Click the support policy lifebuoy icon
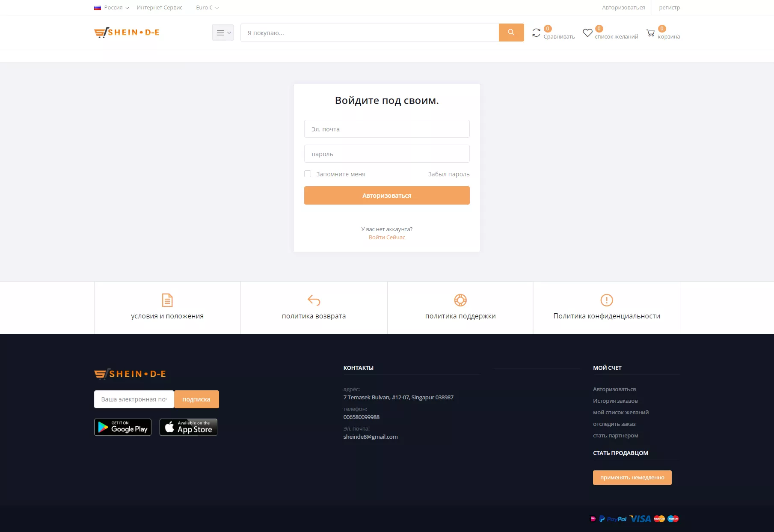This screenshot has width=774, height=532. [x=460, y=300]
